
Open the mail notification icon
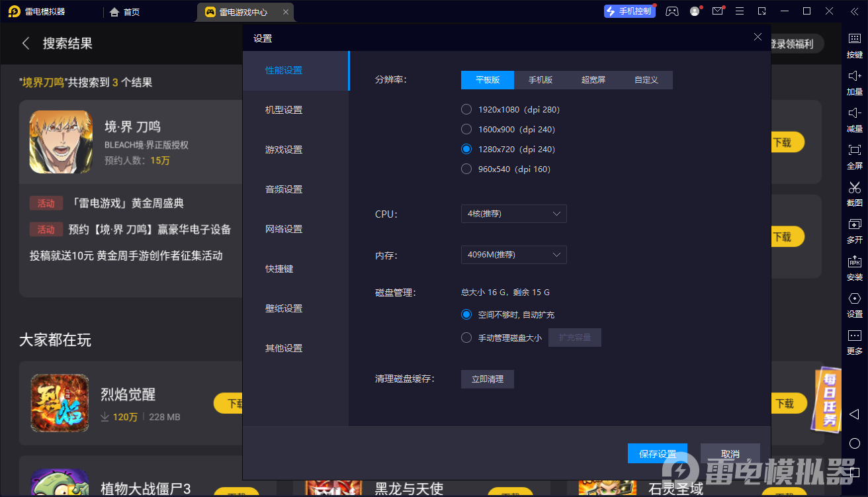tap(717, 11)
